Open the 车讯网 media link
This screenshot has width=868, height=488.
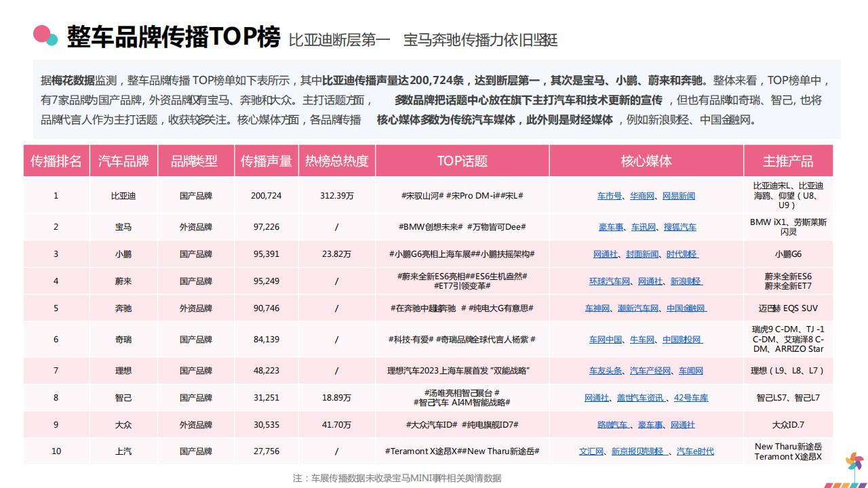point(644,227)
